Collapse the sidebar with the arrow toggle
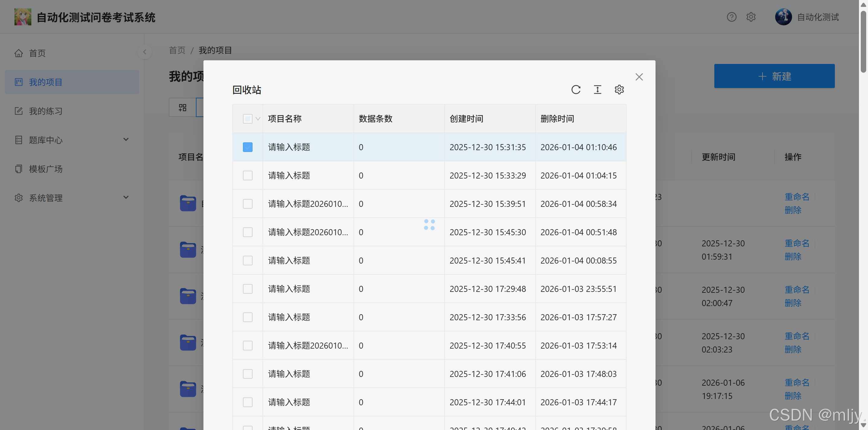The width and height of the screenshot is (868, 430). tap(145, 52)
